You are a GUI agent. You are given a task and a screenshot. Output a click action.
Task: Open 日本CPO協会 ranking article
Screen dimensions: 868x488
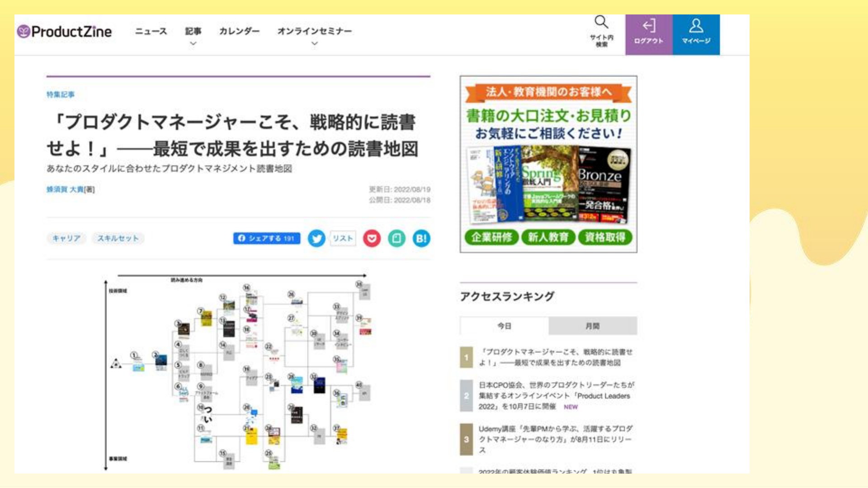coord(557,396)
